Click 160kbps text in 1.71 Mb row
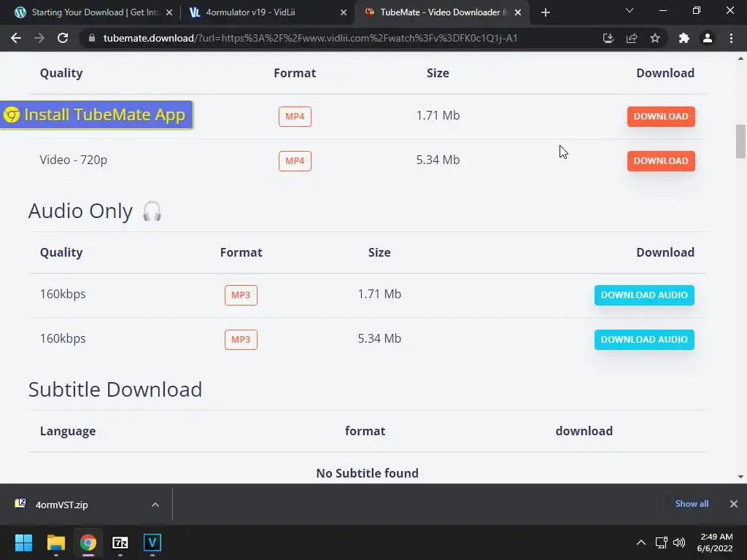 pyautogui.click(x=63, y=295)
